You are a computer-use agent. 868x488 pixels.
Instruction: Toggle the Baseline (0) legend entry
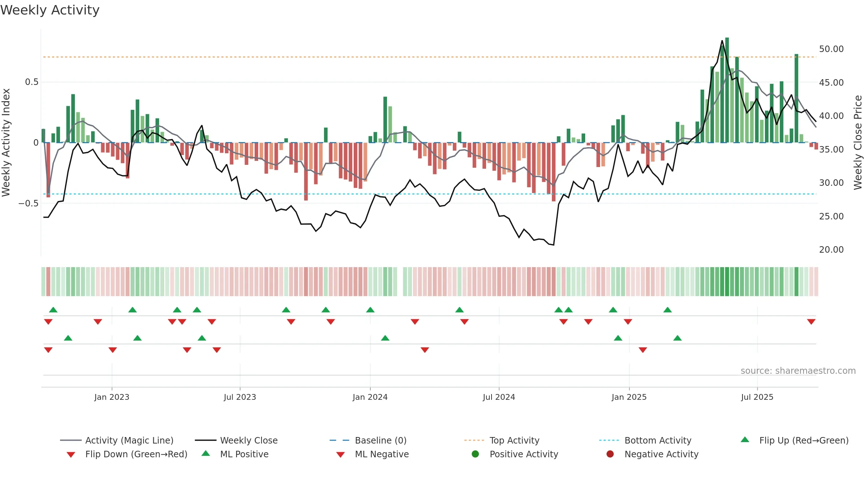click(x=368, y=440)
